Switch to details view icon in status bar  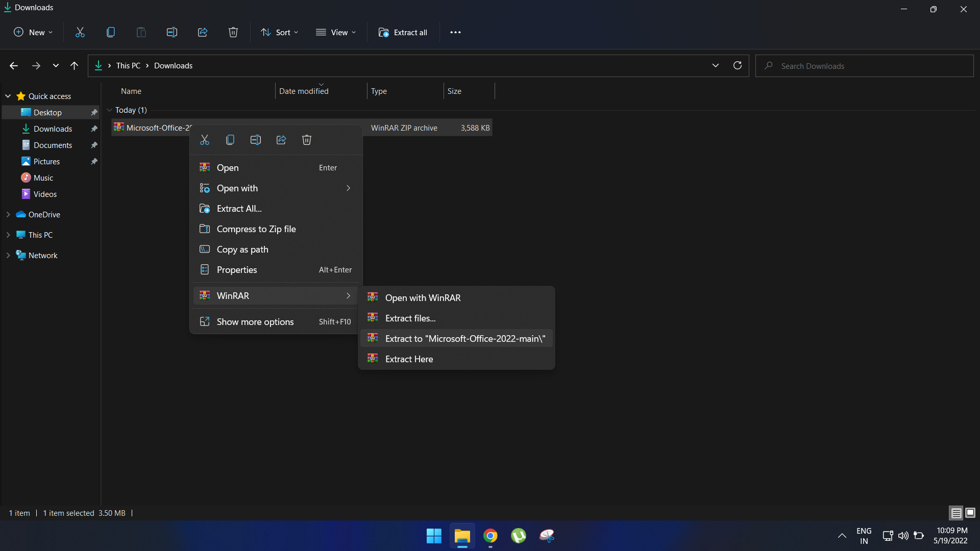pos(956,513)
